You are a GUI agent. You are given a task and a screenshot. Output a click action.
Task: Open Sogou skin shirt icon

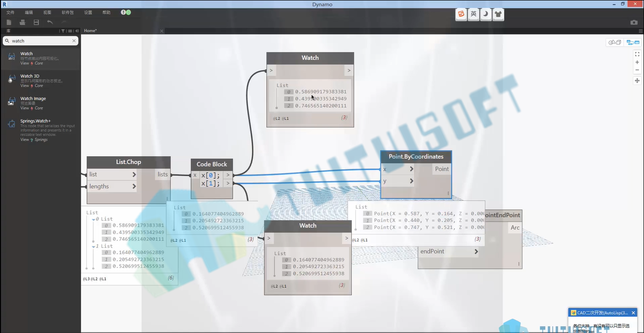(498, 14)
